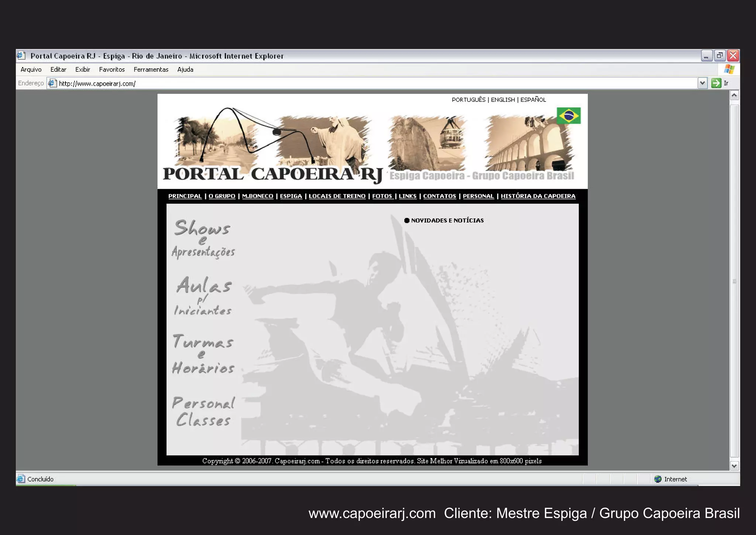The image size is (756, 535).
Task: Click the page icon in address bar
Action: click(52, 83)
